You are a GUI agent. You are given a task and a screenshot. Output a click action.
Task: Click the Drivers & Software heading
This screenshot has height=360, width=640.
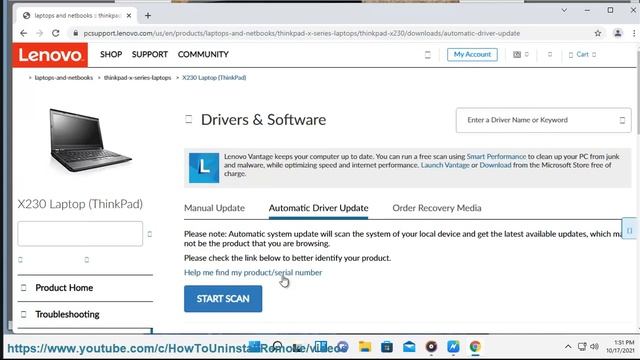tap(263, 120)
